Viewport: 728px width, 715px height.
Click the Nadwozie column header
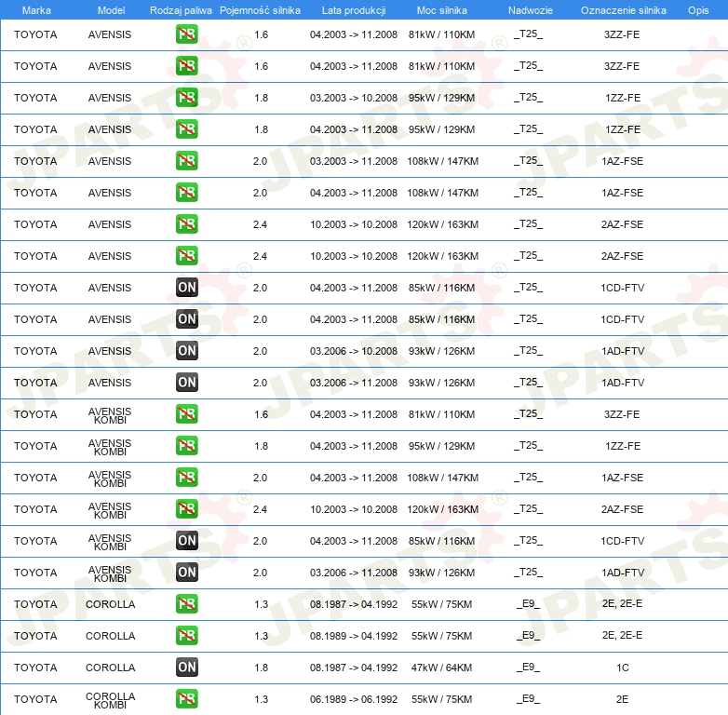click(531, 10)
